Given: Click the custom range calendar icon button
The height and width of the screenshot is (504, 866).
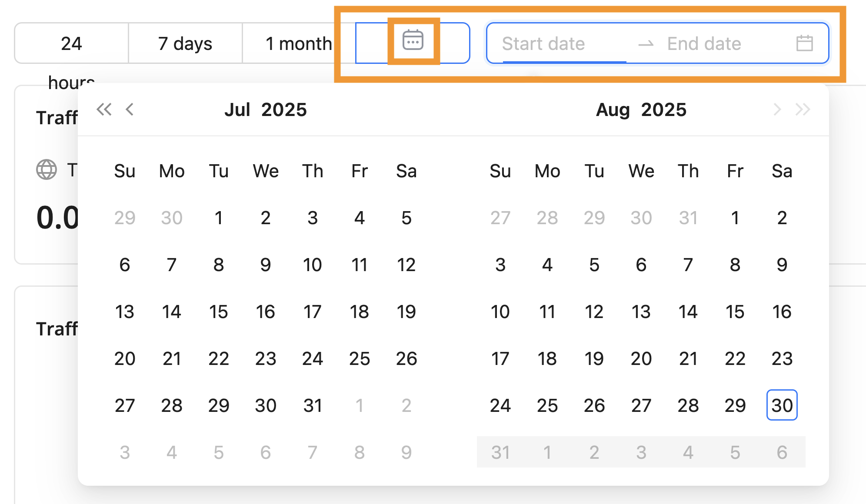Looking at the screenshot, I should coord(413,41).
